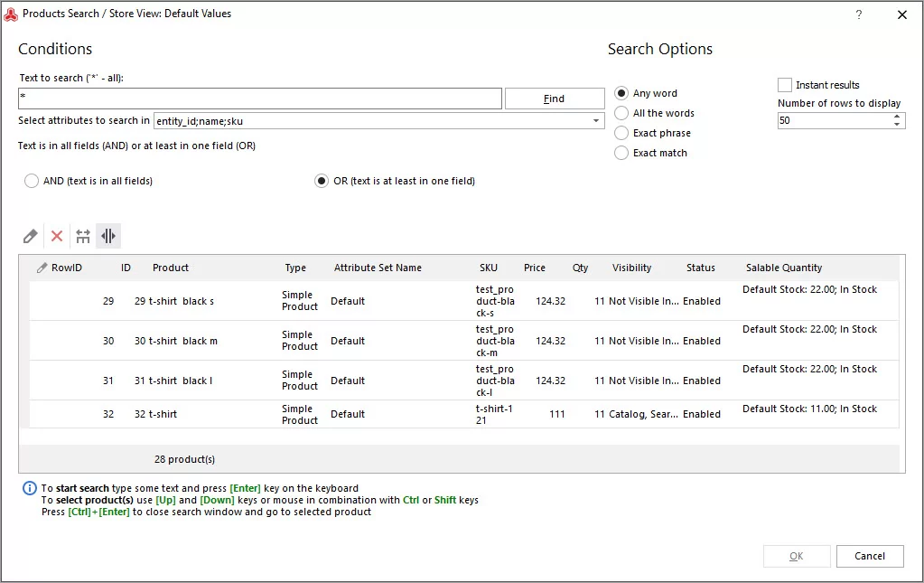Viewport: 924px width, 583px height.
Task: Click the red app logo in the title bar
Action: 11,14
